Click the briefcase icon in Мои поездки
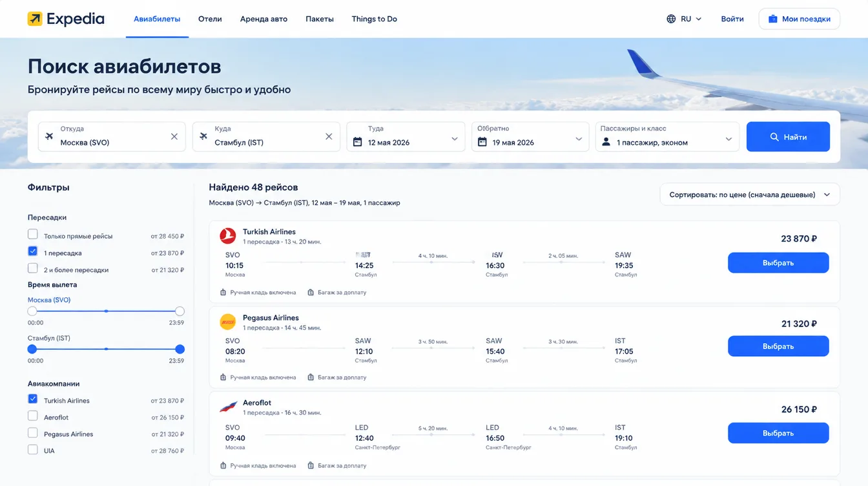The height and width of the screenshot is (486, 868). tap(772, 19)
